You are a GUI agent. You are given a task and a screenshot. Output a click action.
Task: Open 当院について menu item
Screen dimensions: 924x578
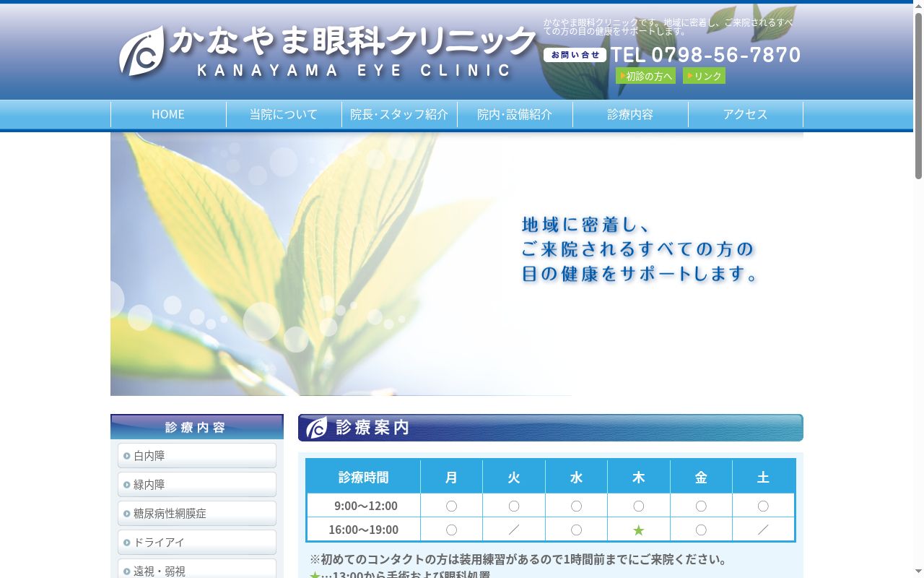coord(284,114)
